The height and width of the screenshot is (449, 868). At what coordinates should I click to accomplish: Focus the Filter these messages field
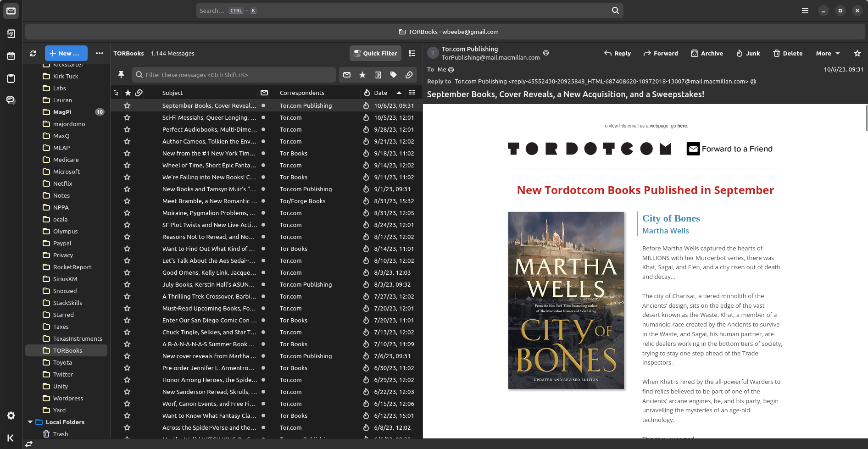pyautogui.click(x=234, y=75)
